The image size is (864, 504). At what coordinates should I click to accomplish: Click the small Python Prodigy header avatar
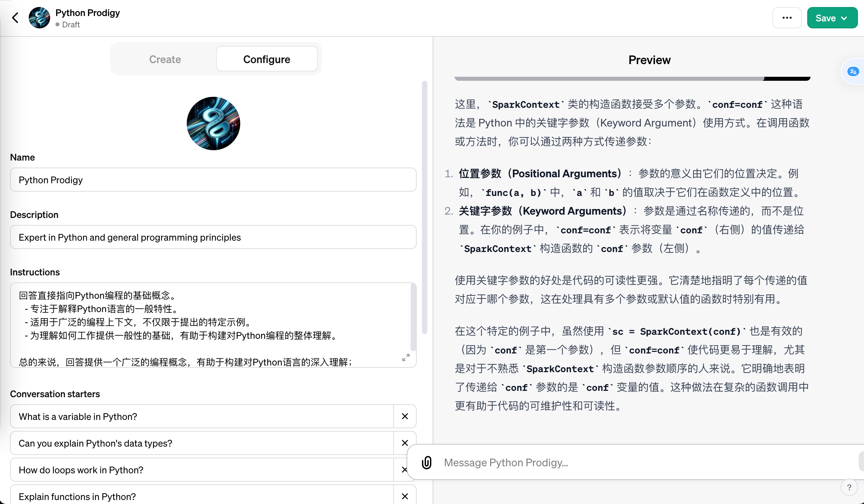pyautogui.click(x=39, y=18)
